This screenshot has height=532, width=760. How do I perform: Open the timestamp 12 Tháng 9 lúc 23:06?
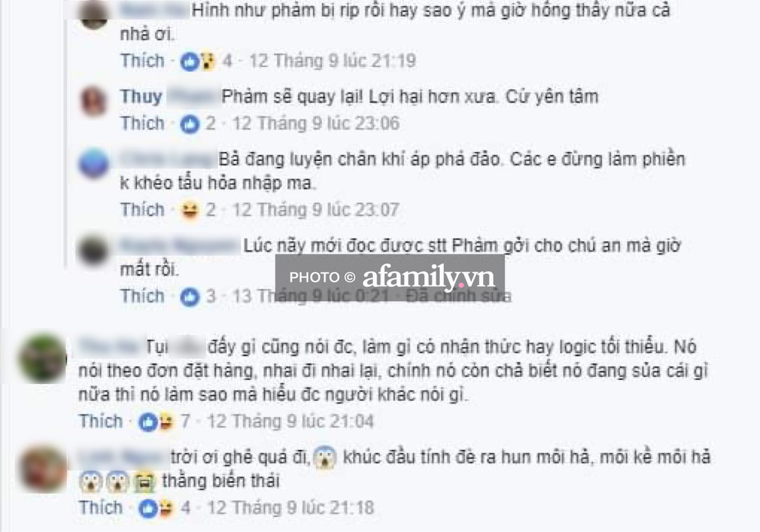click(x=315, y=124)
